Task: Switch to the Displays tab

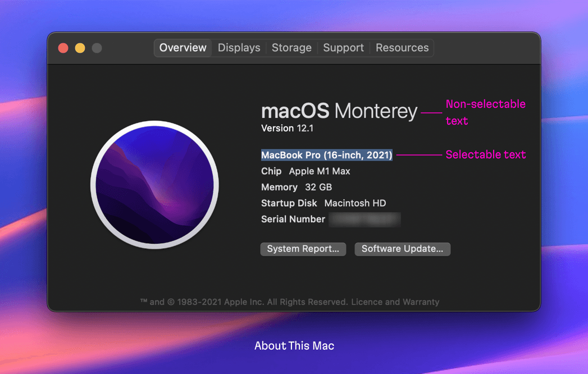Action: click(238, 48)
